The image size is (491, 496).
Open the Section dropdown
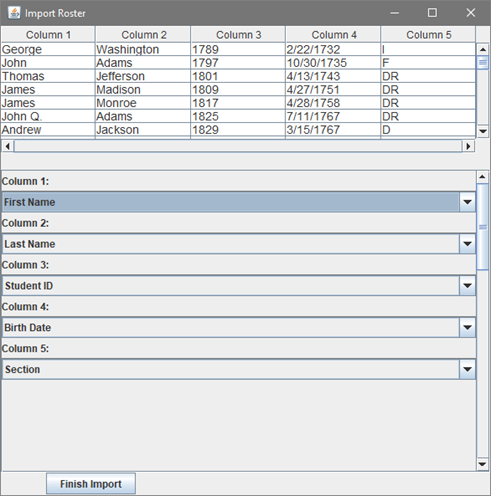click(467, 369)
